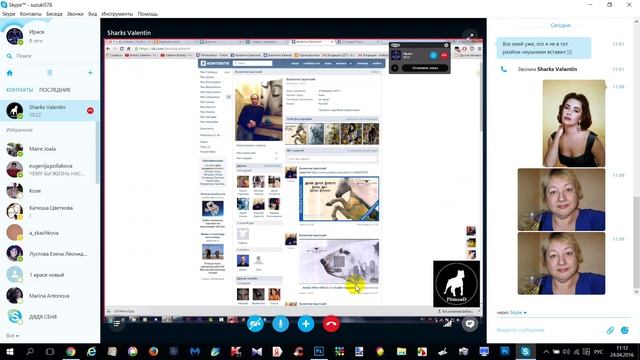Open the Windows Start menu

pyautogui.click(x=9, y=351)
